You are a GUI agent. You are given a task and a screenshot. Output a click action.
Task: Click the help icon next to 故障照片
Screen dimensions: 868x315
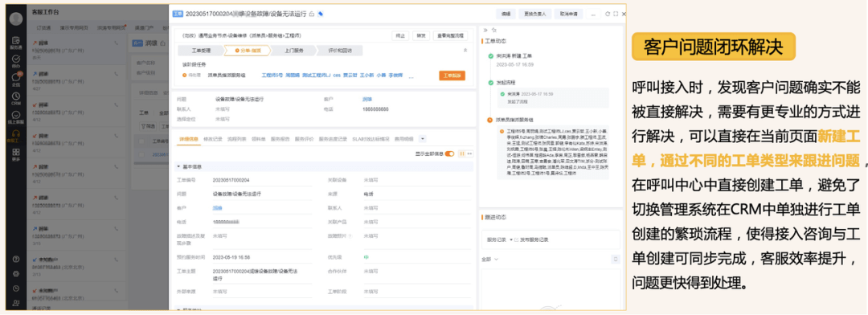point(350,235)
